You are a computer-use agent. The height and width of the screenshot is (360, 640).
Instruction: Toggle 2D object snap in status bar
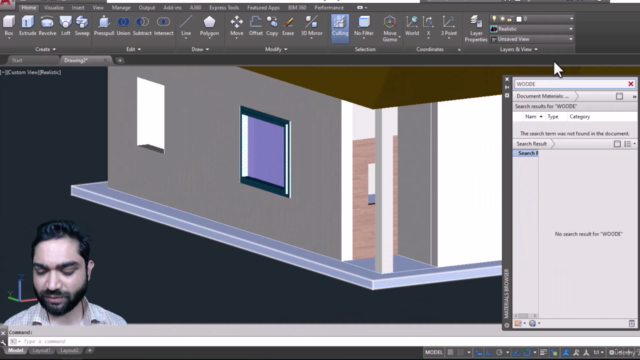(527, 352)
